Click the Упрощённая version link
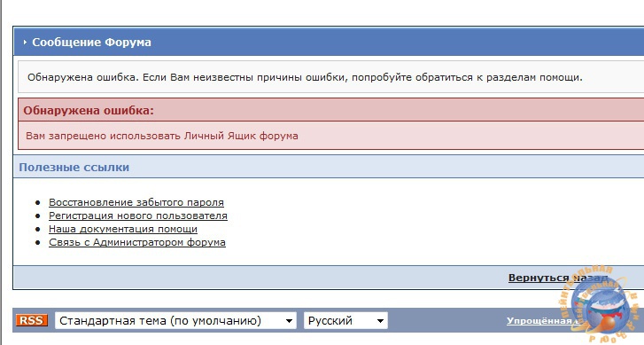 coord(542,321)
